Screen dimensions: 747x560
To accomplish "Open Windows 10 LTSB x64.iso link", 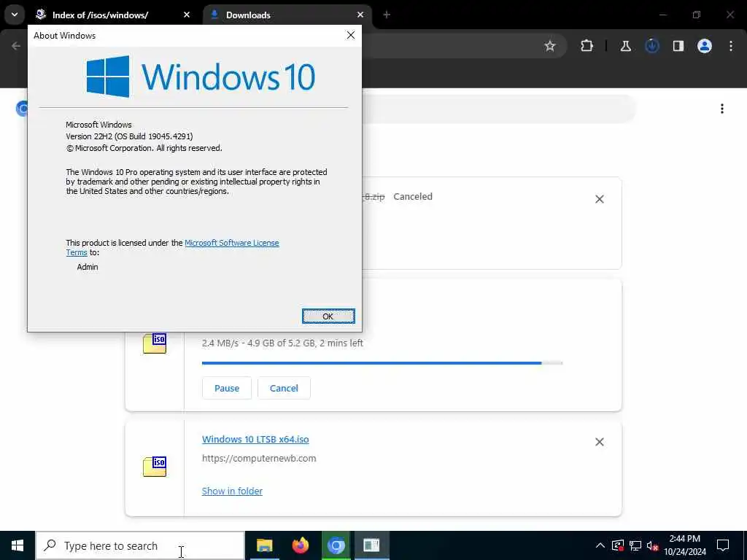I will tap(255, 439).
